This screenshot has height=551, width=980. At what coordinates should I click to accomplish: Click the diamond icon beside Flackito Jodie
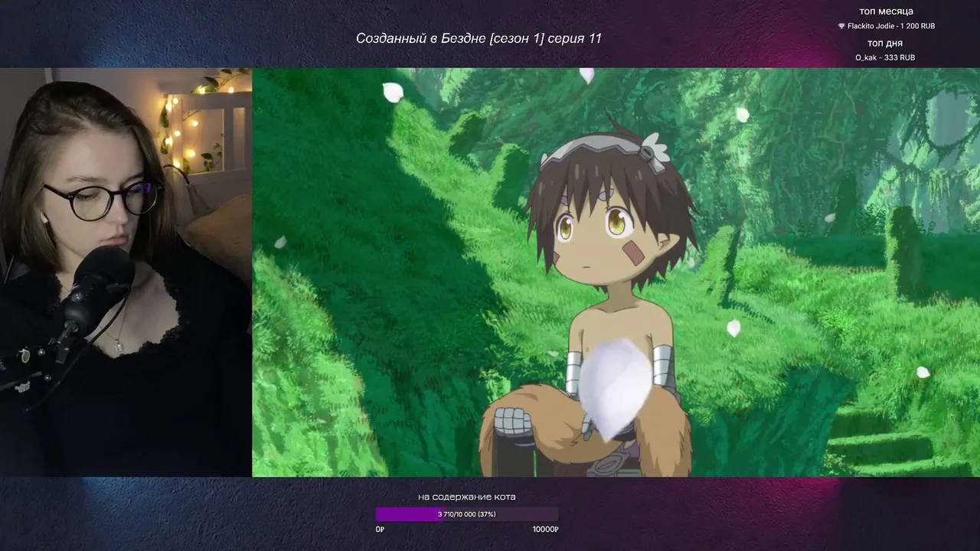(841, 26)
